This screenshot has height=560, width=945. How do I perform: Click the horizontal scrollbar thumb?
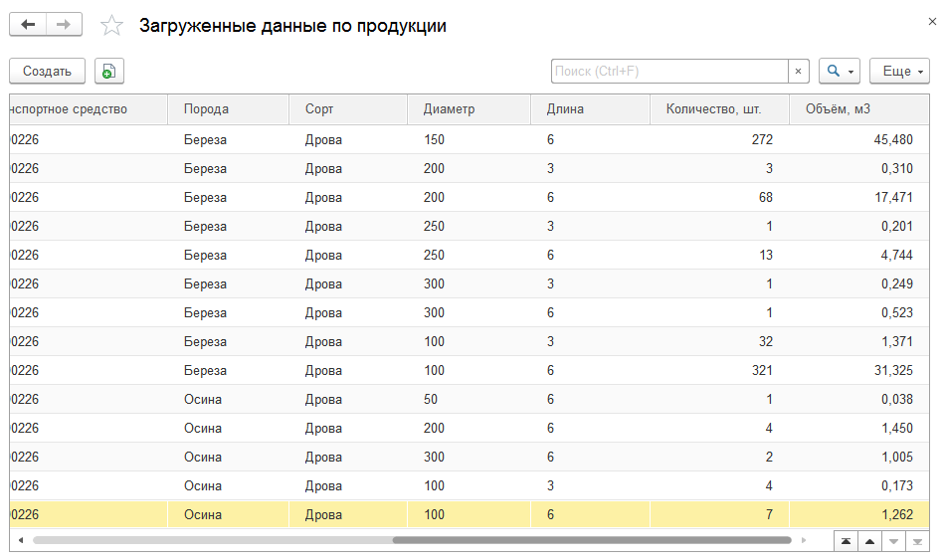coord(592,540)
